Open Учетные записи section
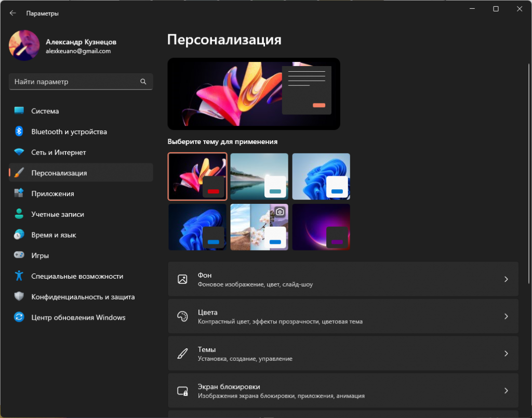532x418 pixels. point(57,214)
